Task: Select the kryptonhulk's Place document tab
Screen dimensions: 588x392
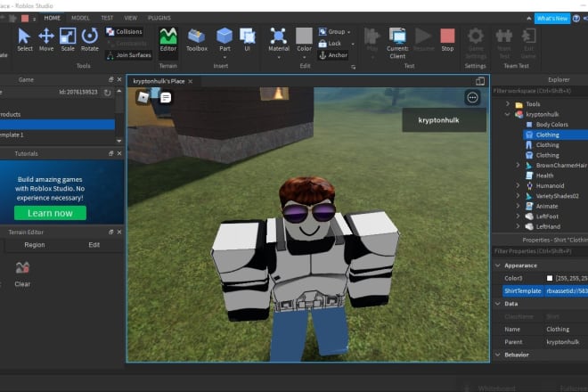Action: pyautogui.click(x=159, y=81)
